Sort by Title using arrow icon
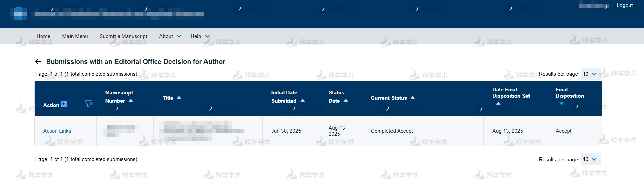 179,98
